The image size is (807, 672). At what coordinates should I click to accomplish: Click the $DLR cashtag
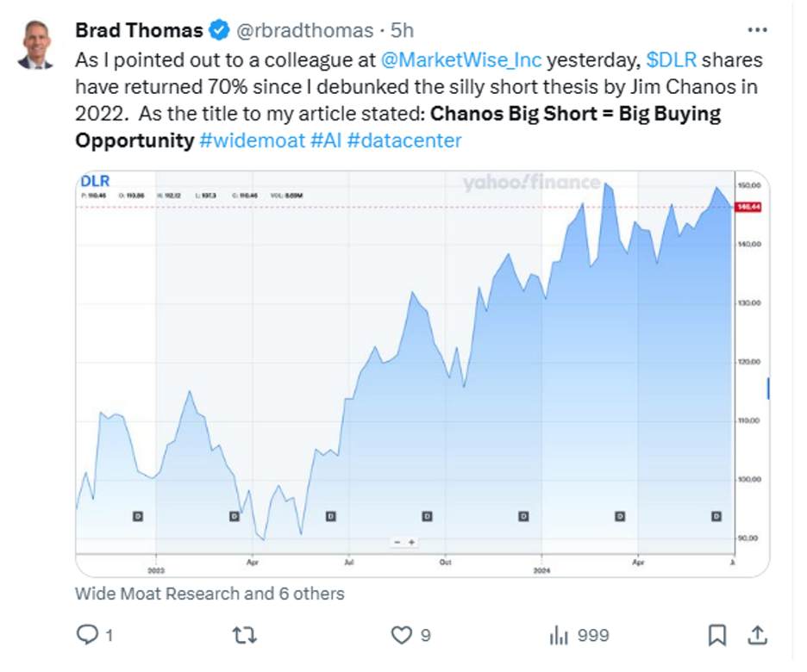click(671, 60)
